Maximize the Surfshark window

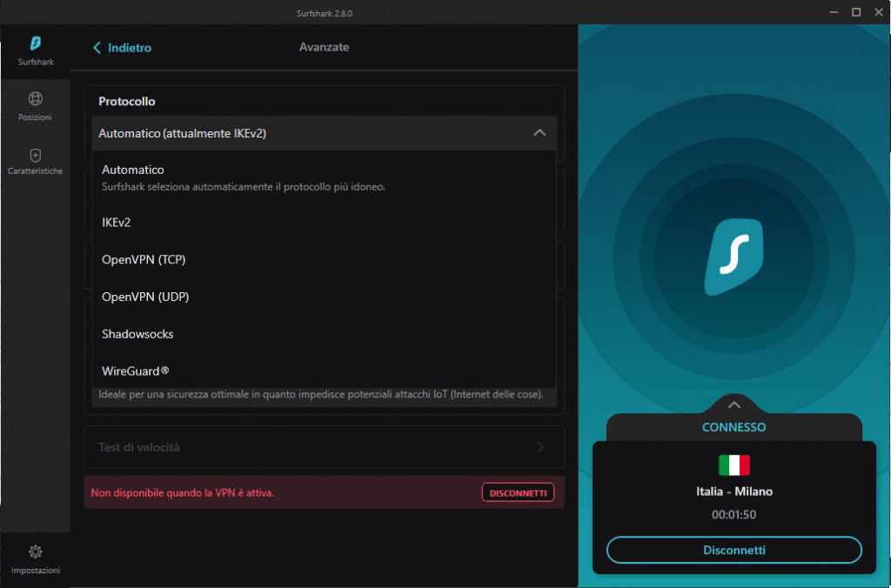coord(856,12)
